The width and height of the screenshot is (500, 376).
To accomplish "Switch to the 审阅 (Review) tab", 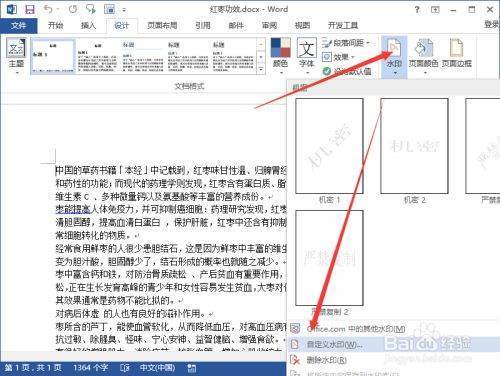I will point(269,26).
